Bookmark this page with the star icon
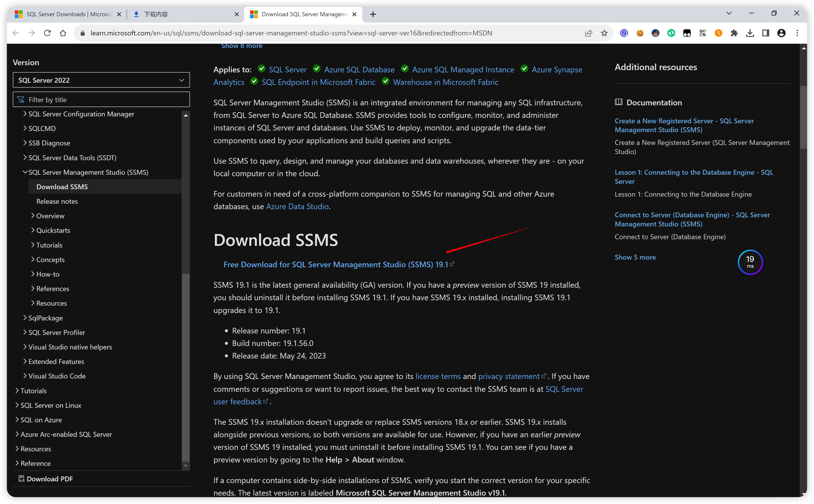The width and height of the screenshot is (814, 504). coord(604,33)
